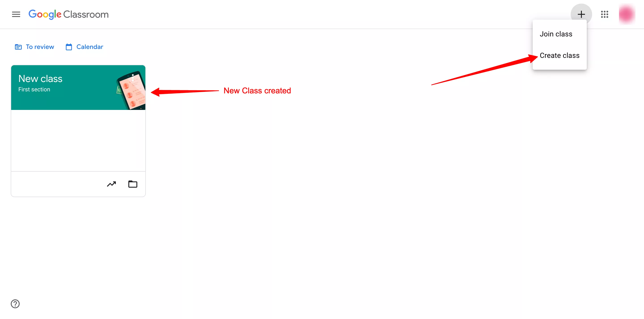This screenshot has width=644, height=319.
Task: Click the 'First section' subtitle on card
Action: [x=34, y=90]
